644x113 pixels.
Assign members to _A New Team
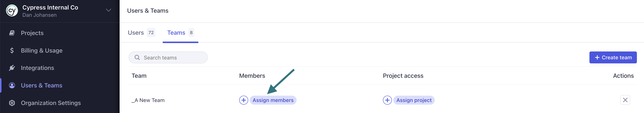(x=273, y=100)
